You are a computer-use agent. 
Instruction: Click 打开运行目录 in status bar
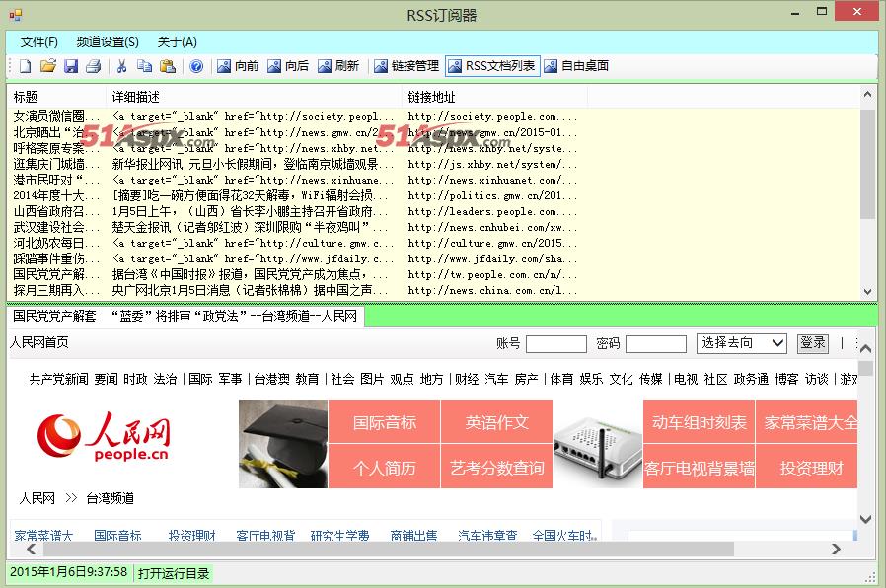tap(174, 573)
